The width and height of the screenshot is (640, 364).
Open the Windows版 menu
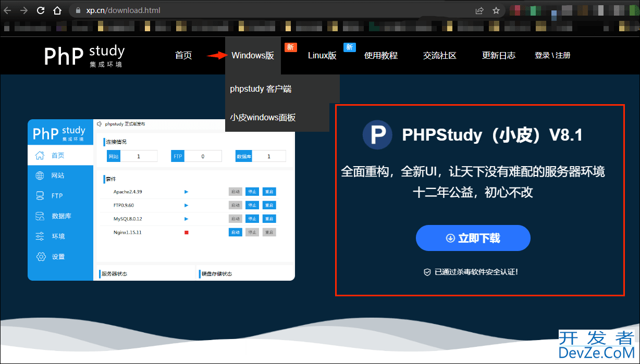point(253,56)
